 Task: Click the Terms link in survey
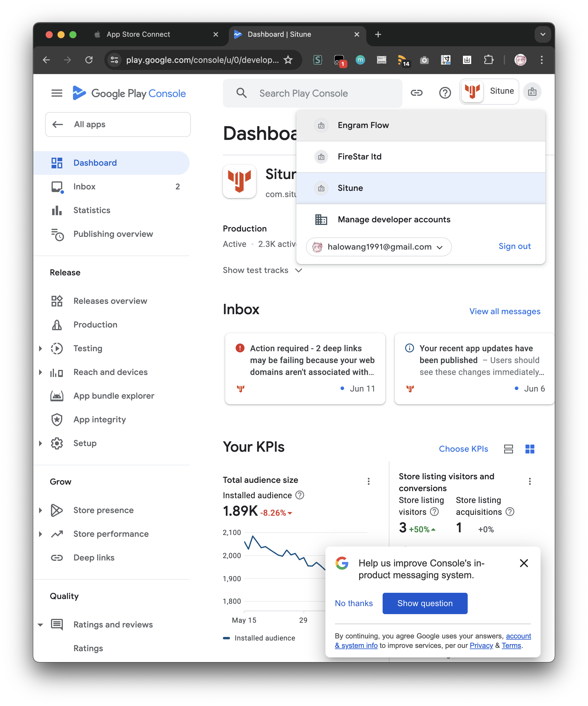pos(511,646)
